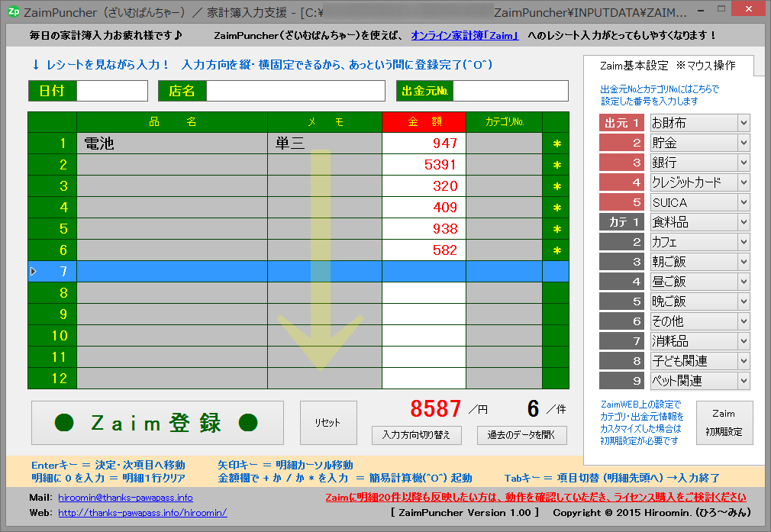Image resolution: width=771 pixels, height=532 pixels.
Task: Click the 単三 memo cell
Action: [x=324, y=143]
